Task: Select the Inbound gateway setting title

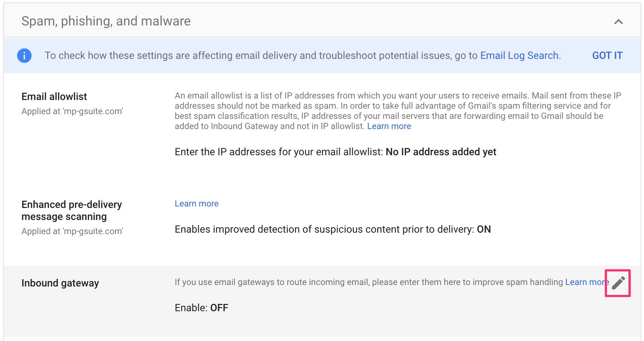Action: [x=60, y=283]
